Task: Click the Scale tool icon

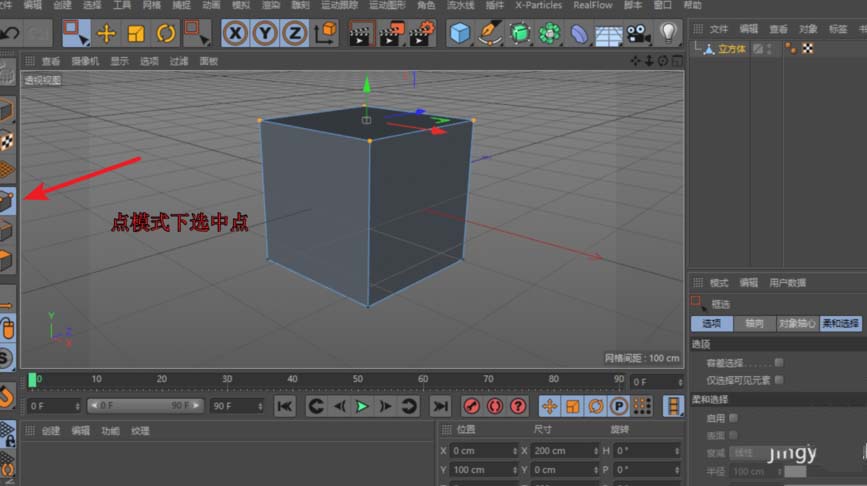Action: [136, 34]
